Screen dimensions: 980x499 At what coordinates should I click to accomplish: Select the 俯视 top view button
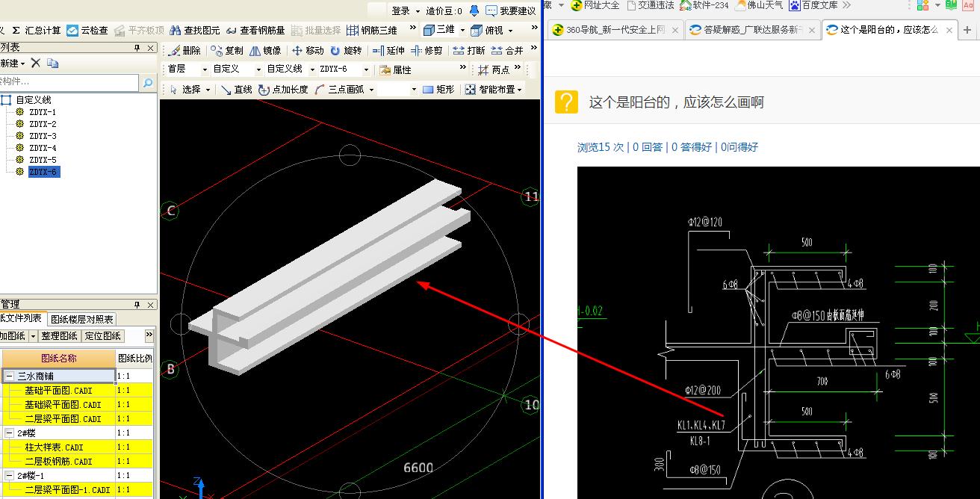[487, 31]
